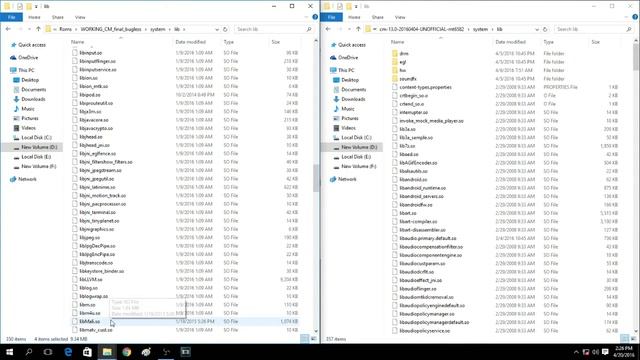Select Desktop in right window sidebar

(350, 80)
